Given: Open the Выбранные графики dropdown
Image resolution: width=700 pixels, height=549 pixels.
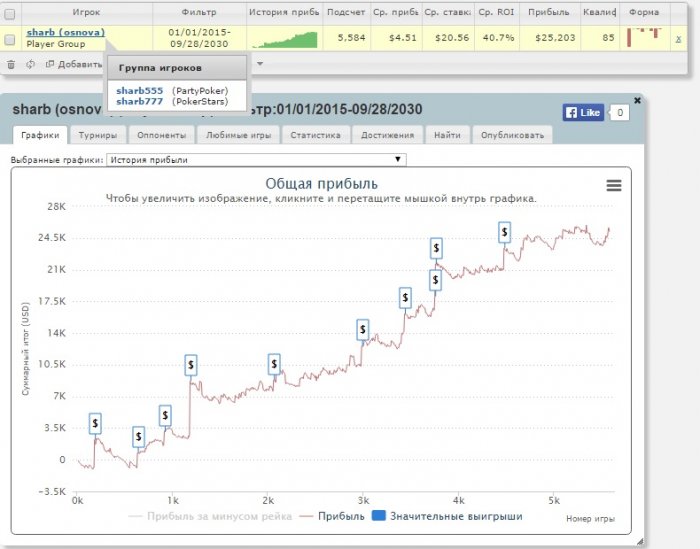Looking at the screenshot, I should click(x=256, y=160).
